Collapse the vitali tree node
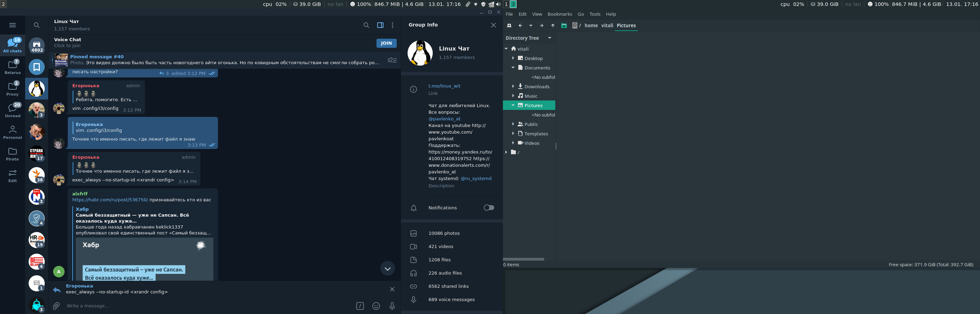The width and height of the screenshot is (980, 314). pos(506,48)
